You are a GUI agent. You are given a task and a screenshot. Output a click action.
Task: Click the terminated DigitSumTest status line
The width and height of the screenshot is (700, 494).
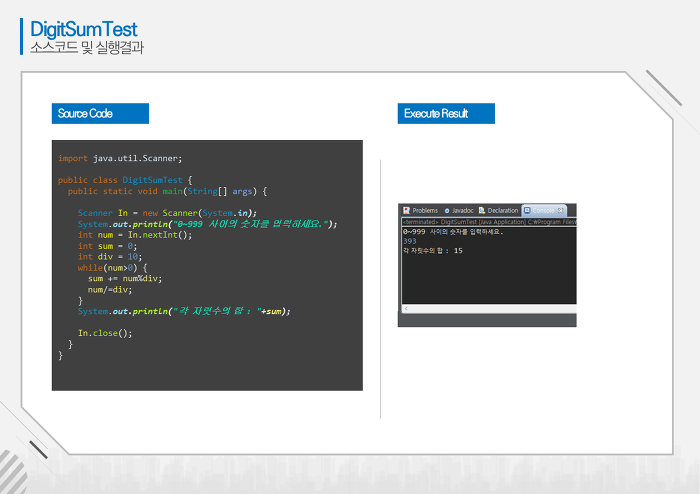coord(489,222)
